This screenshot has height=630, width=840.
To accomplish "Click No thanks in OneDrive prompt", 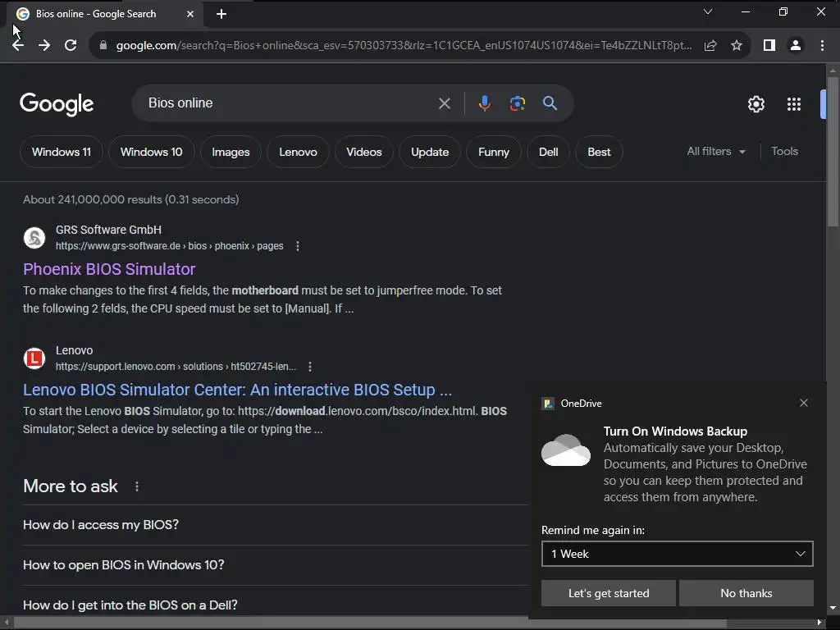I will 746,593.
